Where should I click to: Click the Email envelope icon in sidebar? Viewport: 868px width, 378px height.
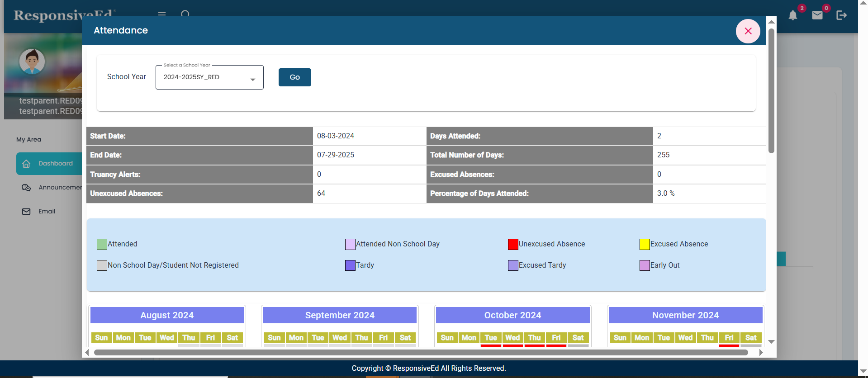26,212
